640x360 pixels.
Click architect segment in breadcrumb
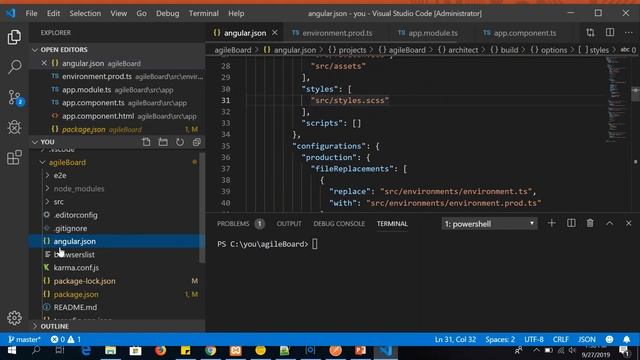pyautogui.click(x=463, y=50)
